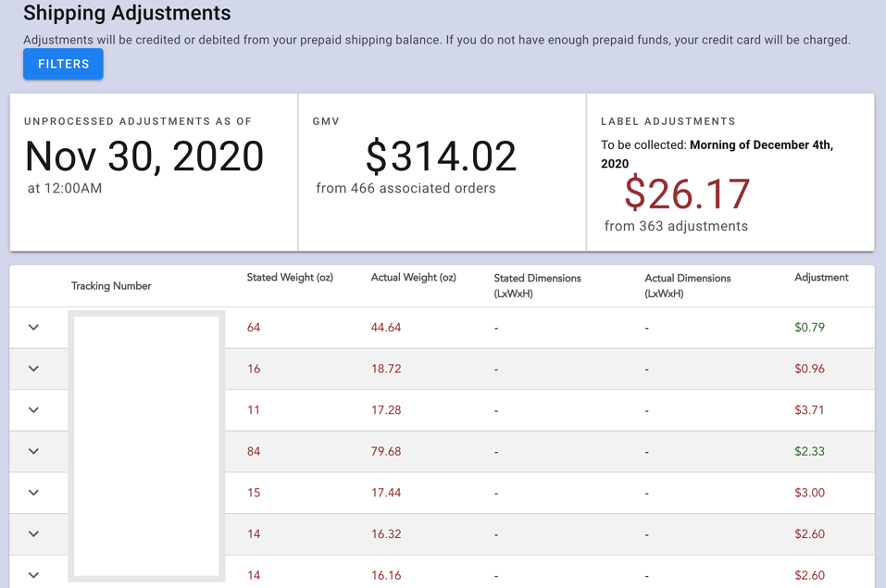Select the $0.79 adjustment value
This screenshot has height=588, width=886.
coord(810,328)
